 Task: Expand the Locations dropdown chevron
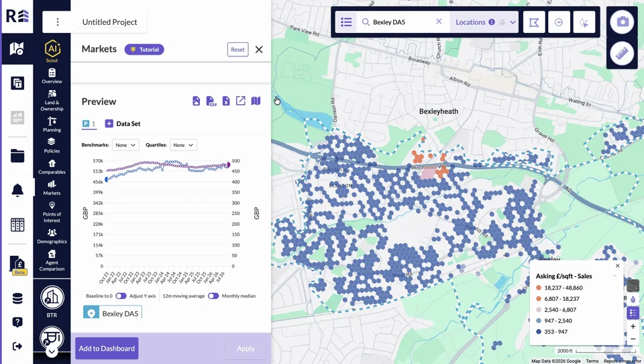(513, 22)
